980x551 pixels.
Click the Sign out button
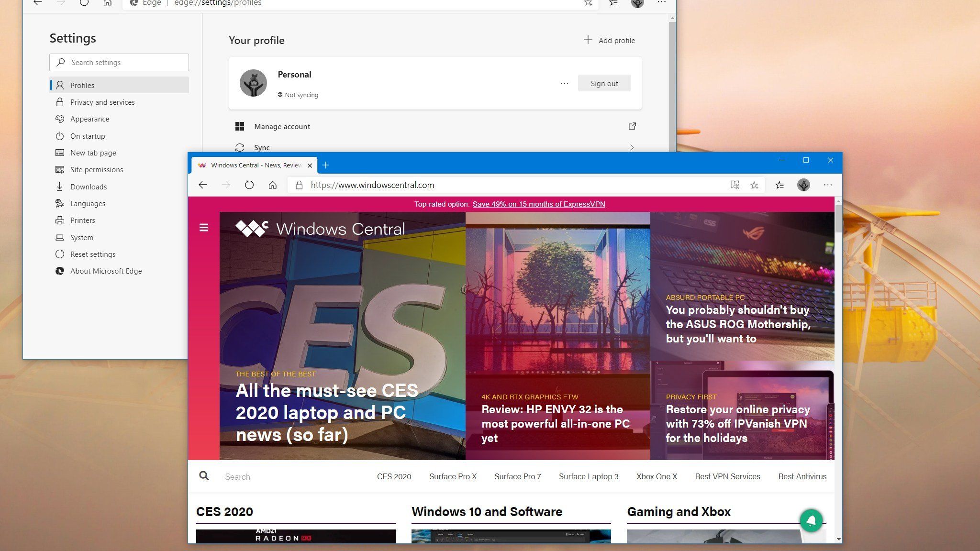coord(604,83)
